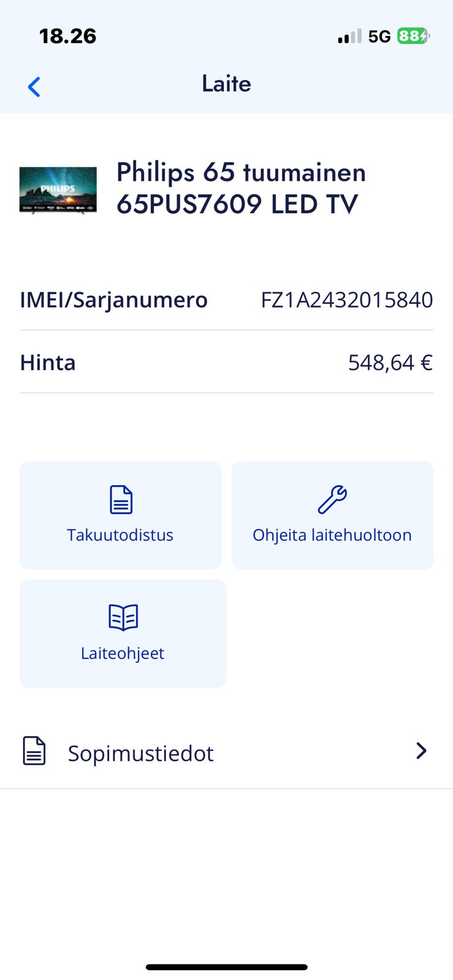Viewport: 453px width, 980px height.
Task: Expand Sopimustiedot using the right chevron
Action: (x=421, y=751)
